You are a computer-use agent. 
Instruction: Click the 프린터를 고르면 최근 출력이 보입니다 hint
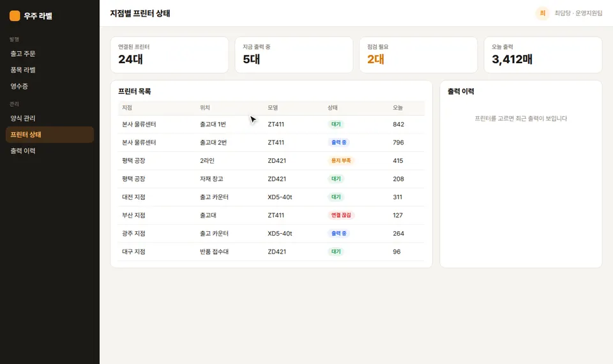click(521, 119)
